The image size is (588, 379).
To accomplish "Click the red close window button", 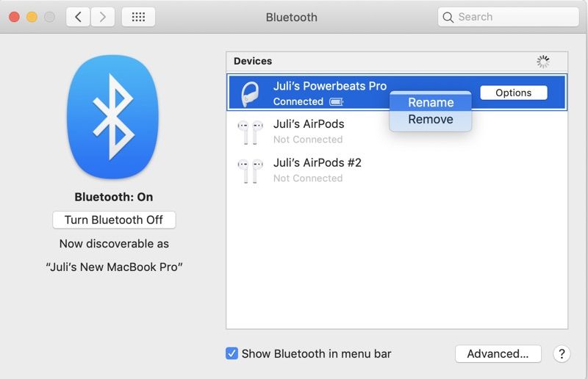I will [14, 17].
